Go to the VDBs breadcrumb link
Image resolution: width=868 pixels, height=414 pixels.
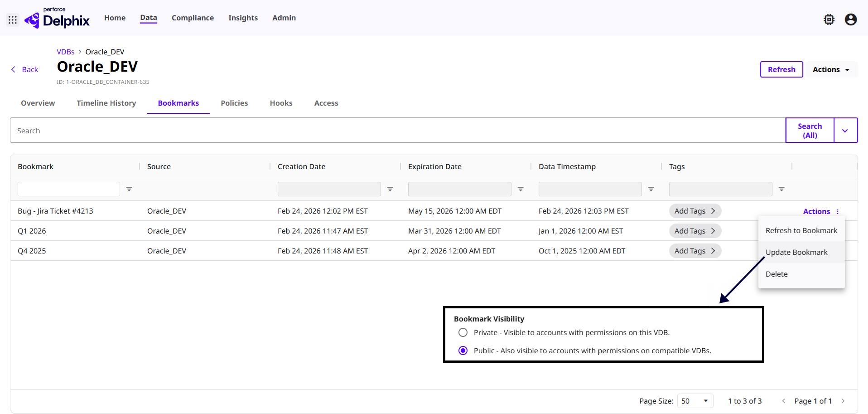(x=66, y=52)
